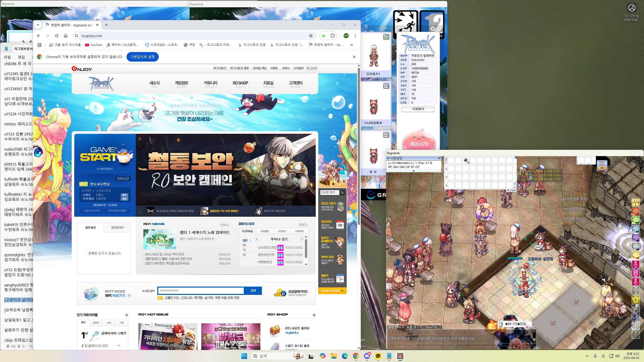The height and width of the screenshot is (362, 644).
Task: Show hidden system tray icons
Action: [587, 356]
